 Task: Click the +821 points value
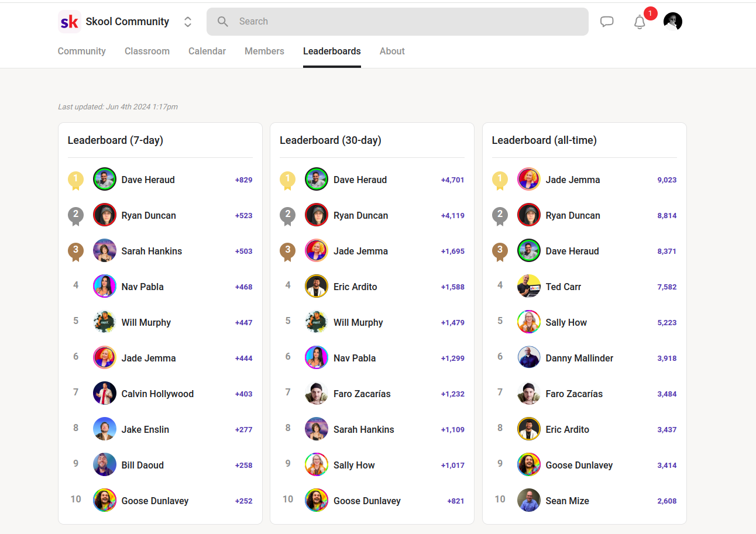[x=456, y=501]
